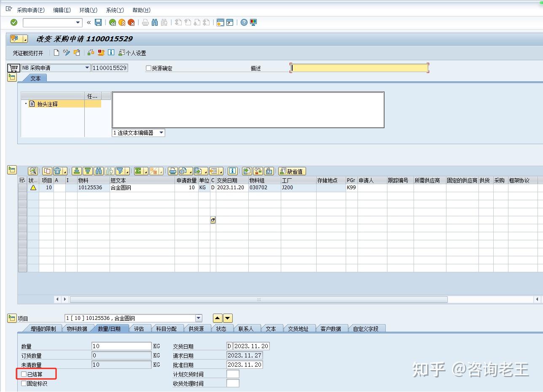Collapse the item overview section icon

pos(12,170)
